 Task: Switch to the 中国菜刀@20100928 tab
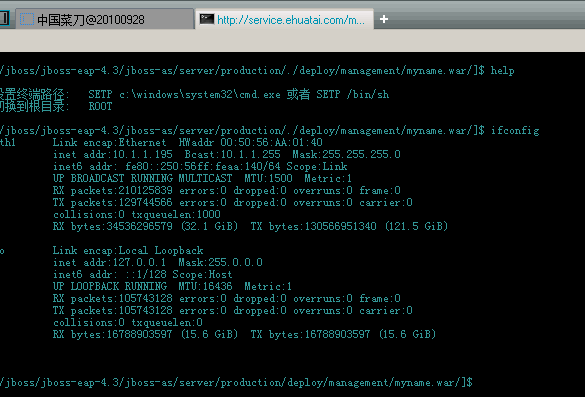tap(104, 19)
